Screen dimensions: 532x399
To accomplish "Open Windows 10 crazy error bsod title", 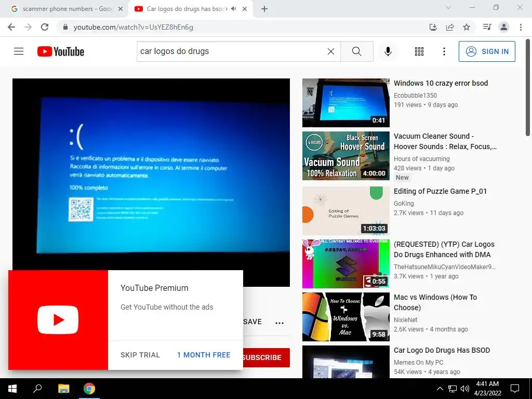I will [x=441, y=83].
